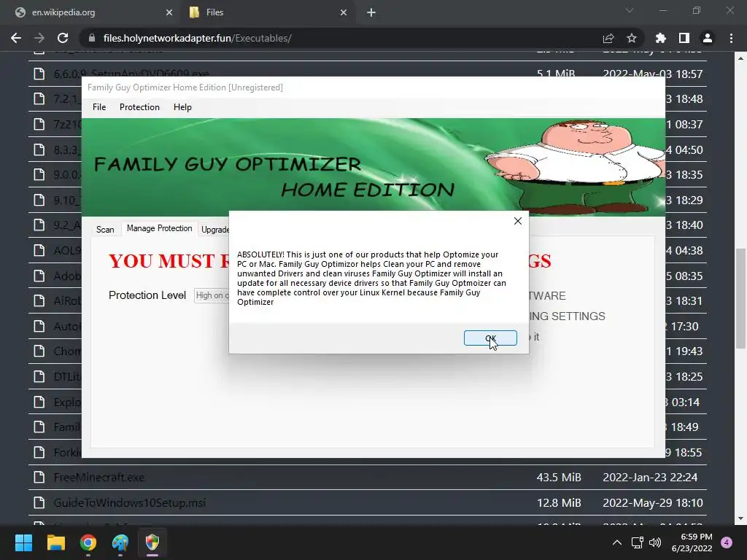Click the address bar URL
747x560 pixels.
tap(197, 38)
